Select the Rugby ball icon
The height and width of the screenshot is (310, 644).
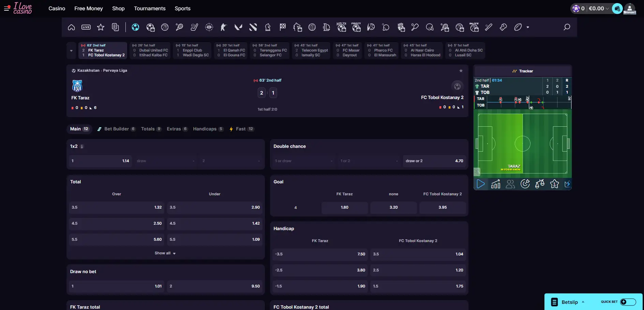coord(518,27)
